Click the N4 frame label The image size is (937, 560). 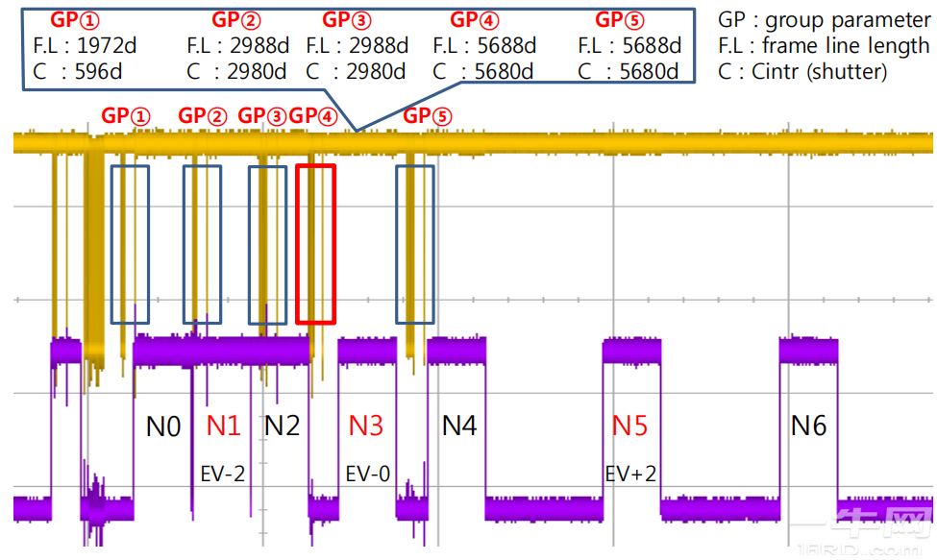point(459,426)
